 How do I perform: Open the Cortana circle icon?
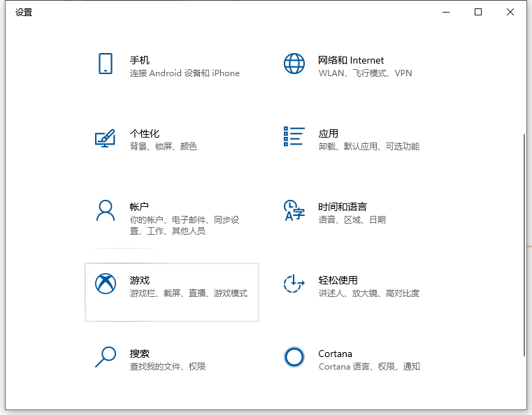pos(294,357)
